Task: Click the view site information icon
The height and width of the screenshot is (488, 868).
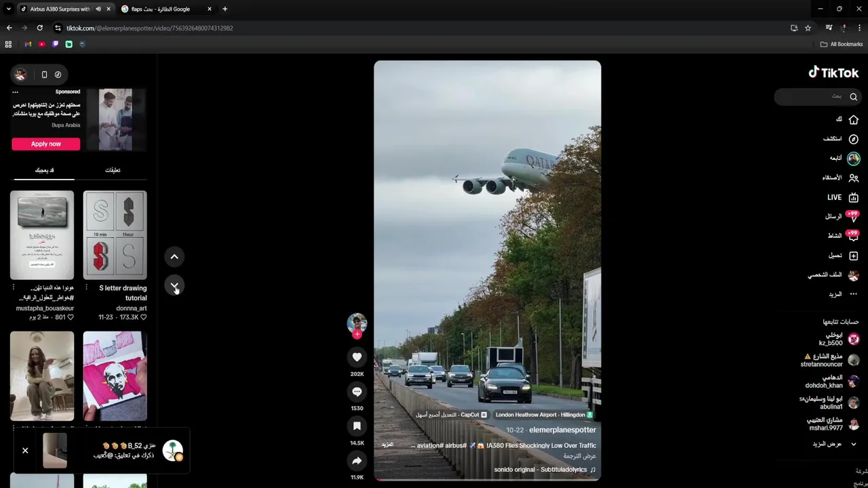Action: click(58, 28)
